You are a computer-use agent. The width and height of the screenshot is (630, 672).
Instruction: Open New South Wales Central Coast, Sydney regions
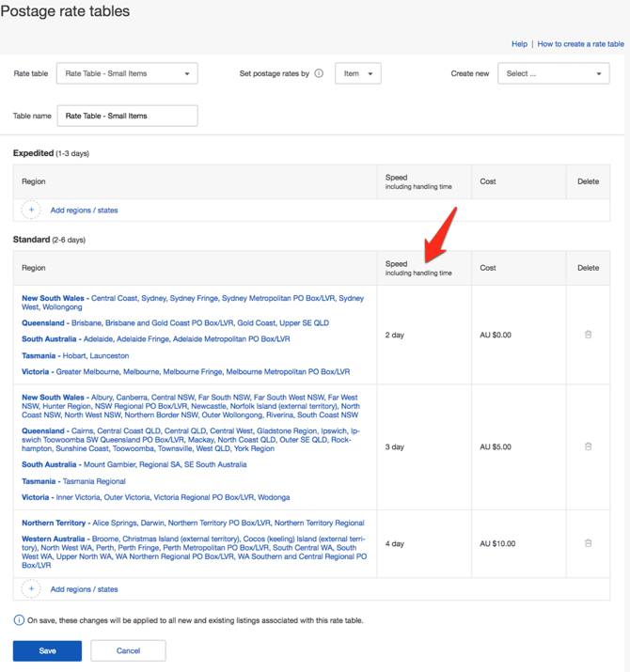coord(193,302)
